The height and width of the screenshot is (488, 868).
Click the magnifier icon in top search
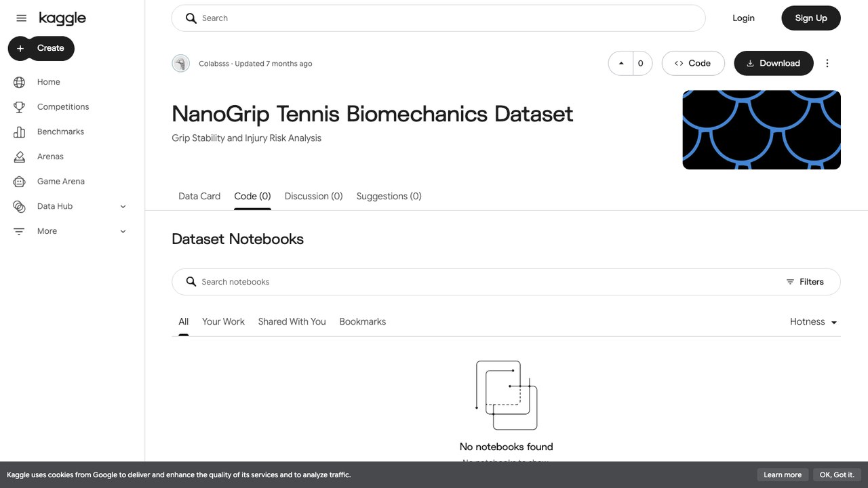point(191,18)
